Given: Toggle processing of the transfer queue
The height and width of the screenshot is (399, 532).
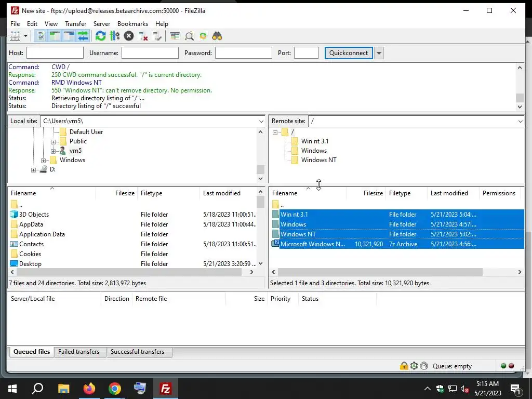Looking at the screenshot, I should point(115,36).
